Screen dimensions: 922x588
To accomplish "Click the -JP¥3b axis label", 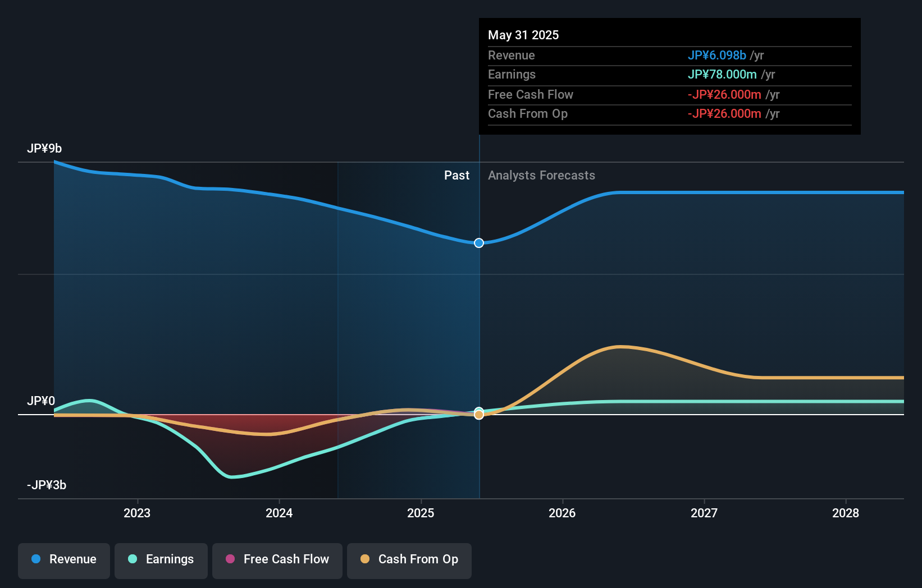I will click(x=47, y=485).
